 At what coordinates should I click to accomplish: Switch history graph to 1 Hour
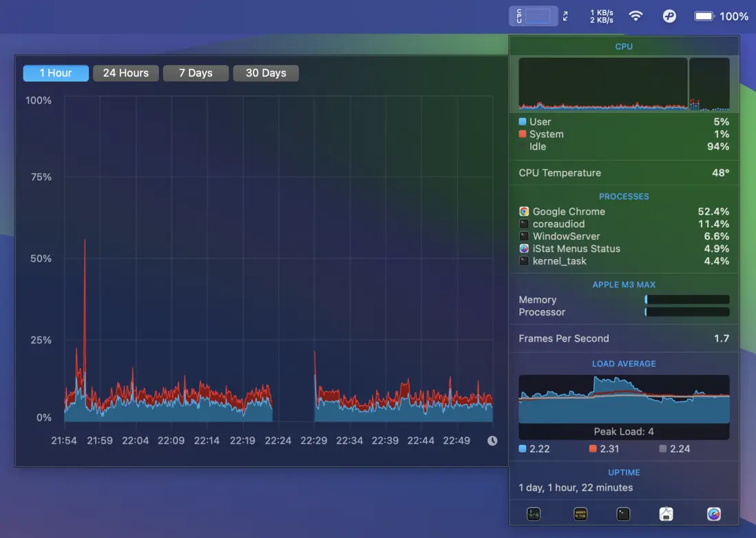pyautogui.click(x=56, y=73)
